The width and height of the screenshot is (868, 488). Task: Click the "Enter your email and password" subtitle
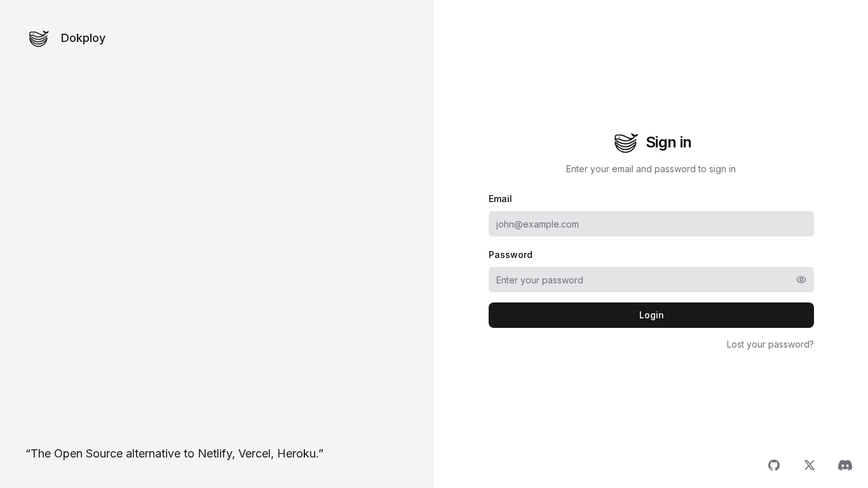coord(651,169)
